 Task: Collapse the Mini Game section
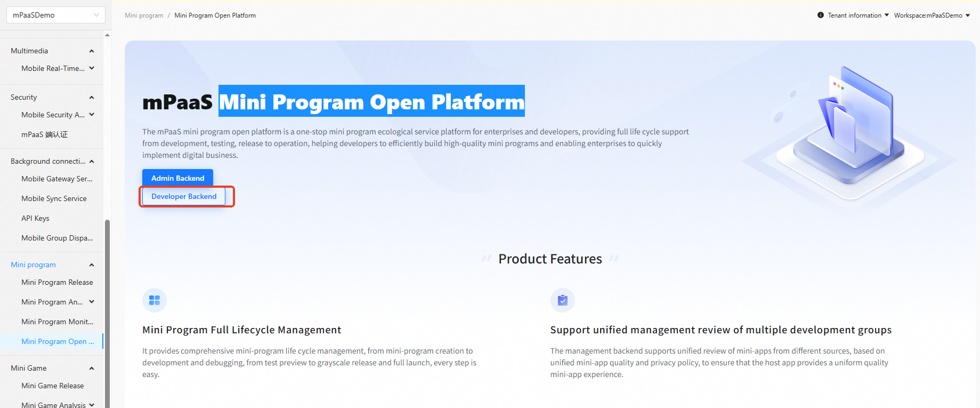pos(92,369)
